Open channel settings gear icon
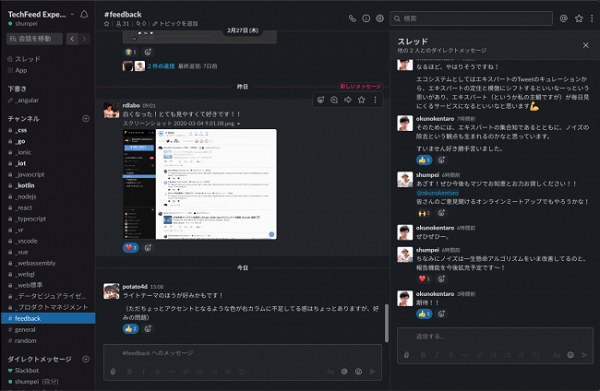This screenshot has width=600, height=391. [x=380, y=18]
